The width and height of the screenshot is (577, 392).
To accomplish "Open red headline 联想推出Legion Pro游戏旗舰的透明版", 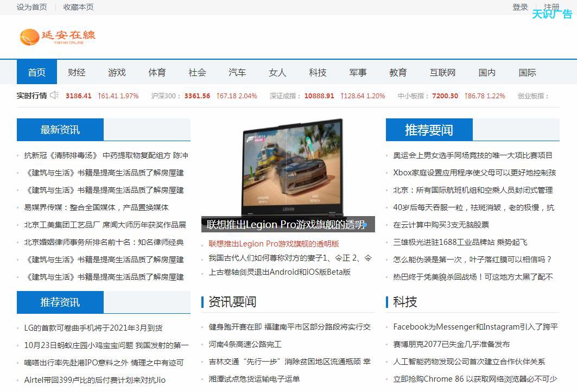I will [x=274, y=244].
